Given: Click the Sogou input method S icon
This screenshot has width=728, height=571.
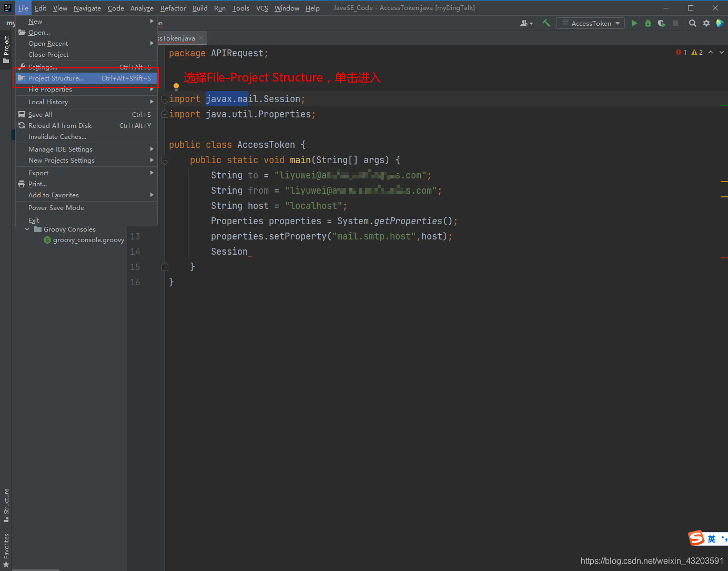Looking at the screenshot, I should pyautogui.click(x=696, y=538).
